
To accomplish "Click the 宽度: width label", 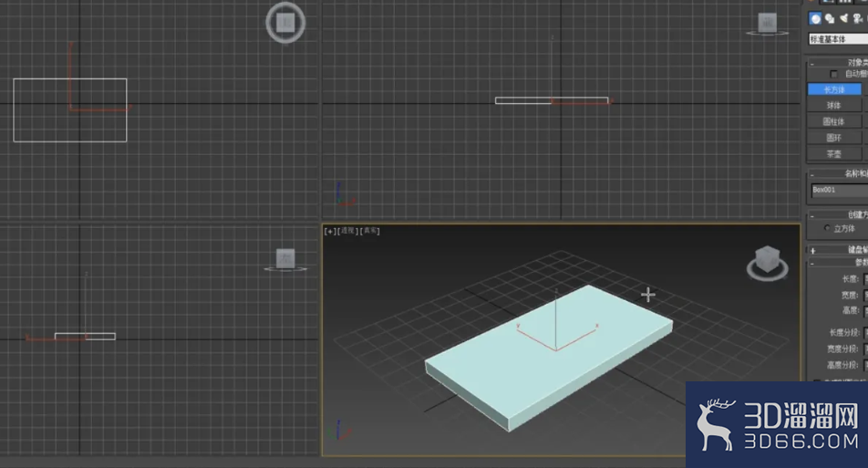I will pyautogui.click(x=851, y=296).
